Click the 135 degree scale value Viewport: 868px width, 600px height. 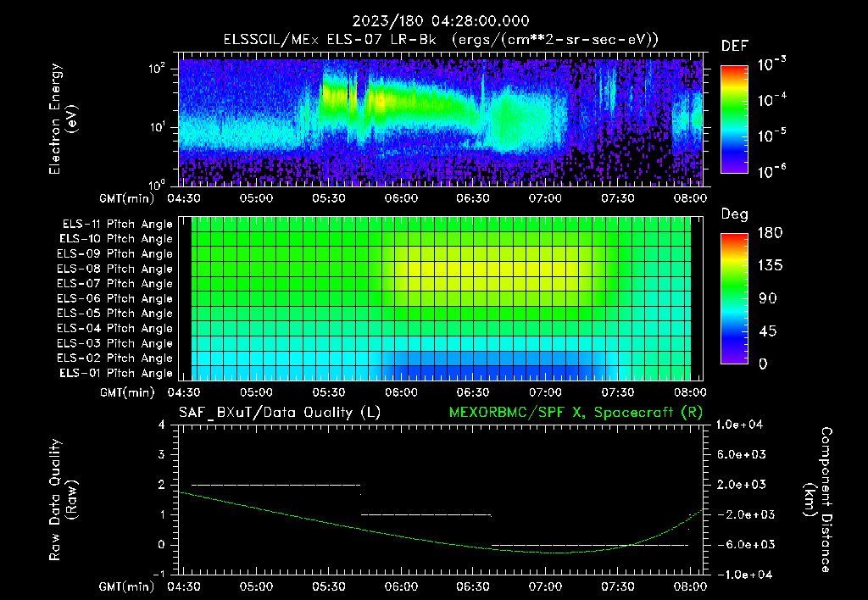coord(770,266)
